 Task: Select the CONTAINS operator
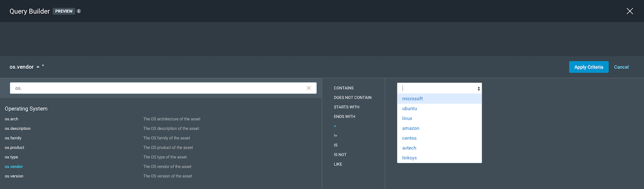pos(344,88)
